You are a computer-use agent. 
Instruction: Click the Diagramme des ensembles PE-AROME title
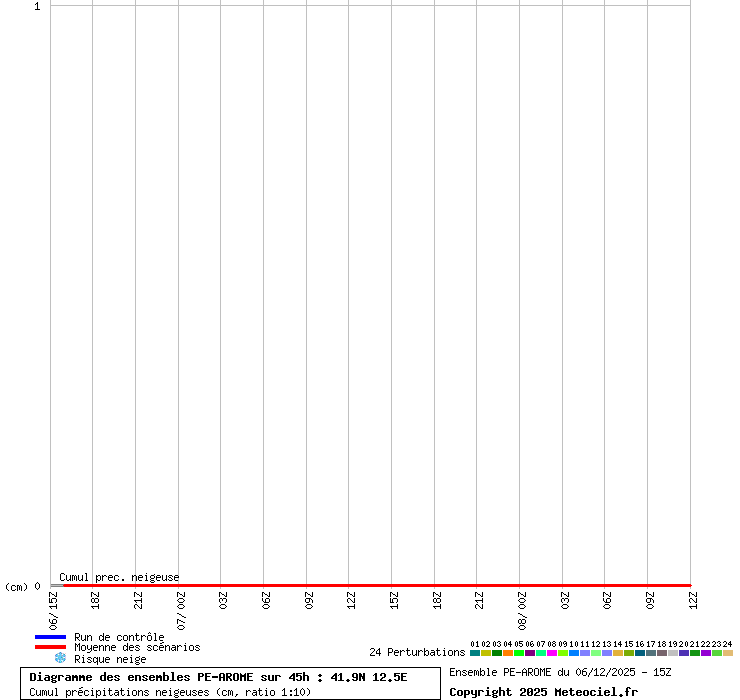(218, 677)
